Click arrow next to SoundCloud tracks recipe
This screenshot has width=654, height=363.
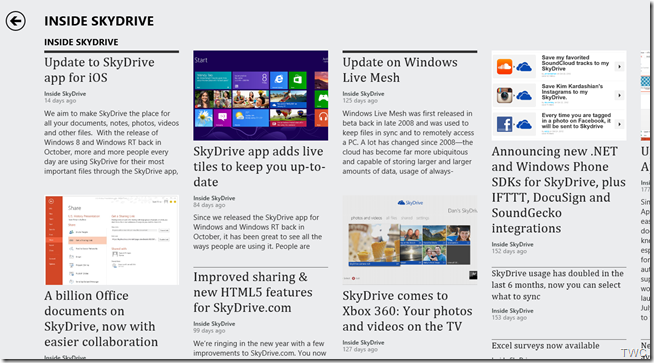click(x=619, y=66)
